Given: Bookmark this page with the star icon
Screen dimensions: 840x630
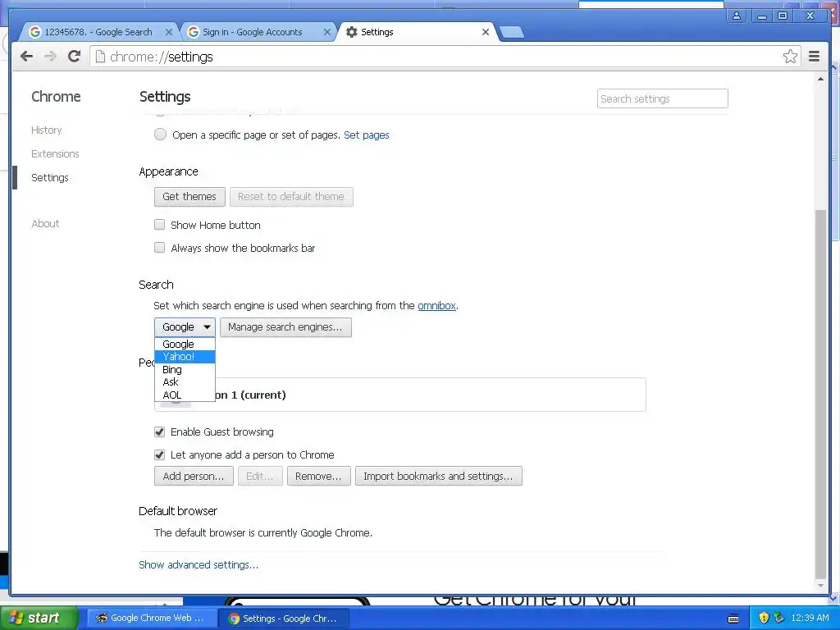Looking at the screenshot, I should tap(790, 57).
